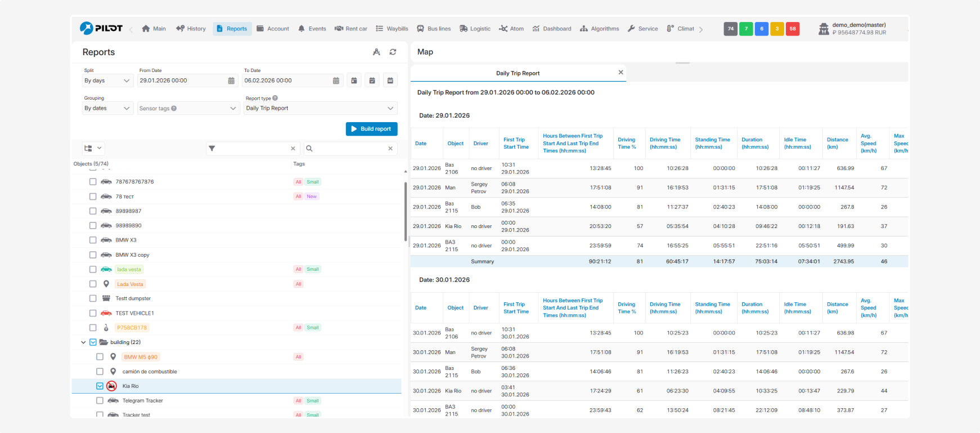980x433 pixels.
Task: Tick the BMW X3 copy checkbox
Action: coord(93,255)
